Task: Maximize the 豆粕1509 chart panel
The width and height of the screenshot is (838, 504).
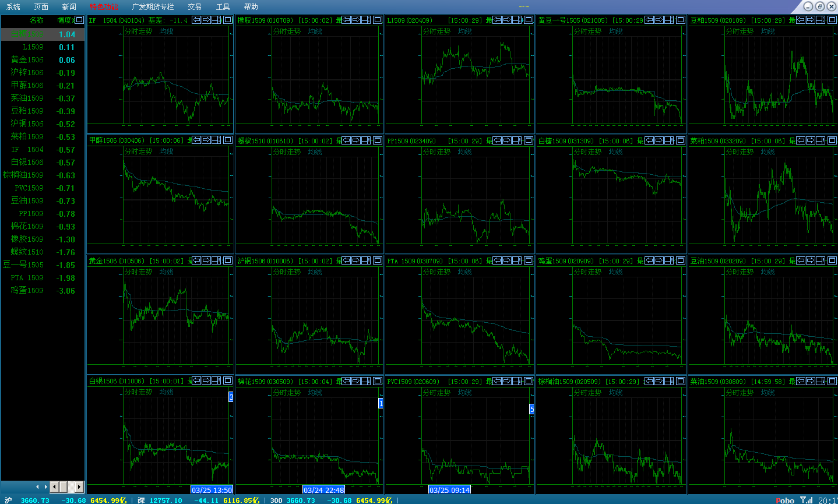Action: coord(832,20)
